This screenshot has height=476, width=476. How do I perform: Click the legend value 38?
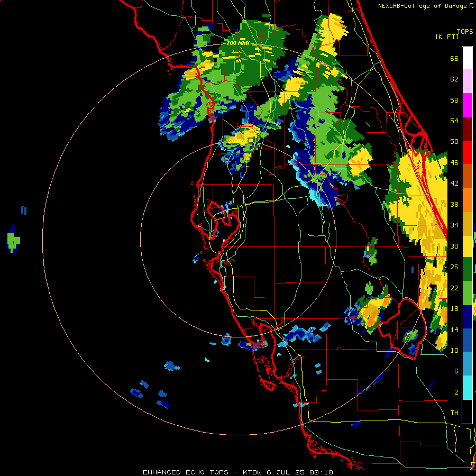[454, 204]
